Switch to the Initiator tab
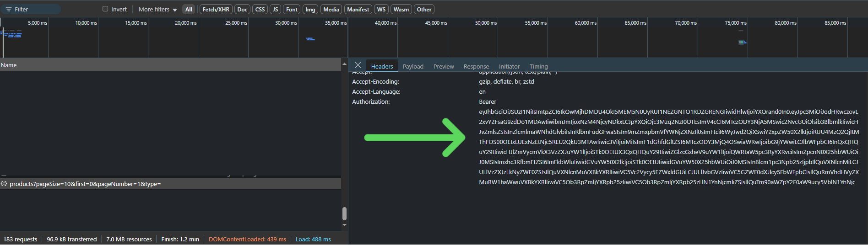This screenshot has height=245, width=868. click(x=509, y=66)
